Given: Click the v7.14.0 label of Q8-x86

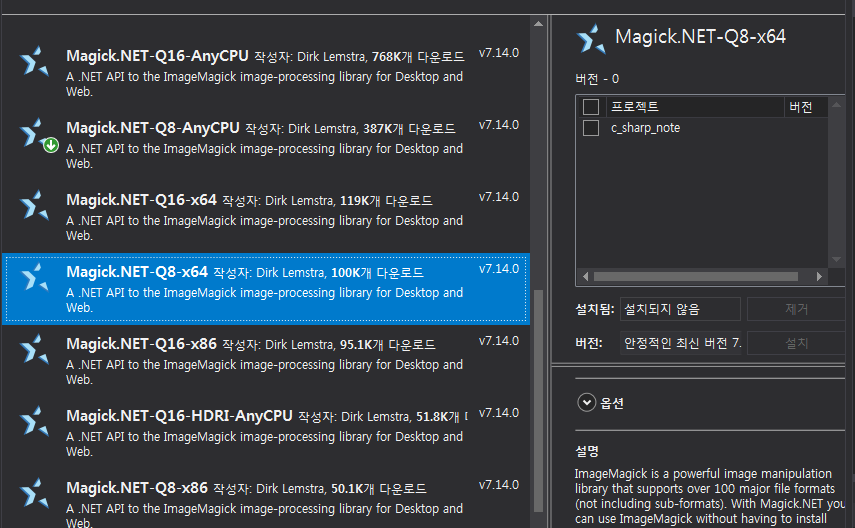Looking at the screenshot, I should [499, 485].
